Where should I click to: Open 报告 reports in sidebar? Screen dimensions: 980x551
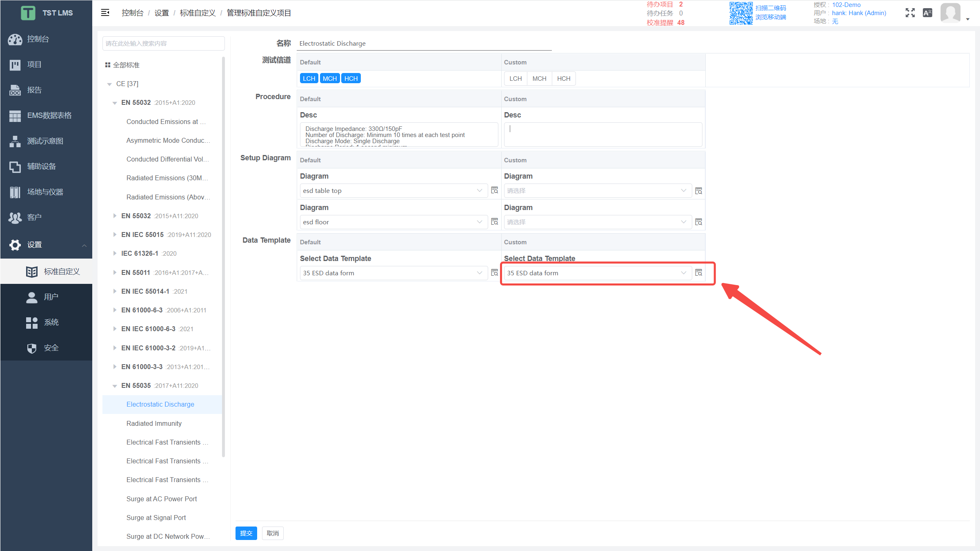coord(46,90)
